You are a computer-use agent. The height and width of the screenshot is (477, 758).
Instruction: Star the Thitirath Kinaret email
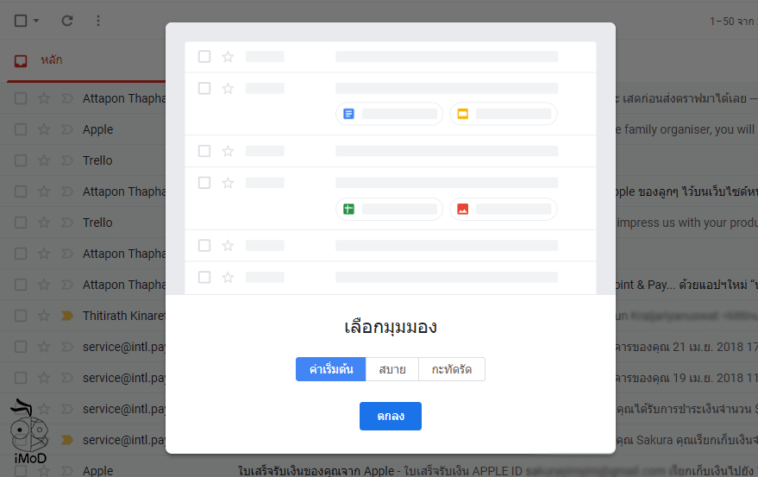pos(43,315)
